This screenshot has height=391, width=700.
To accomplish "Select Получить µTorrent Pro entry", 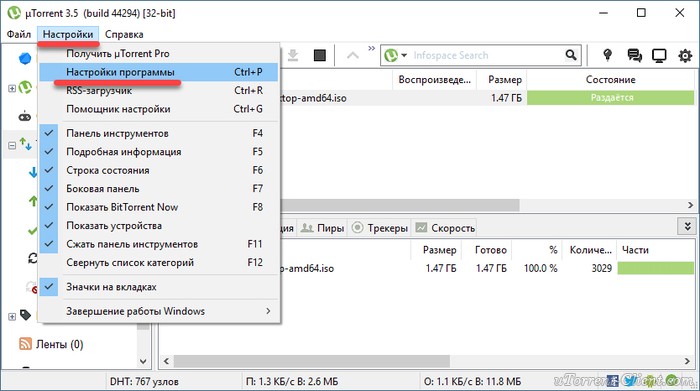I will (x=158, y=54).
